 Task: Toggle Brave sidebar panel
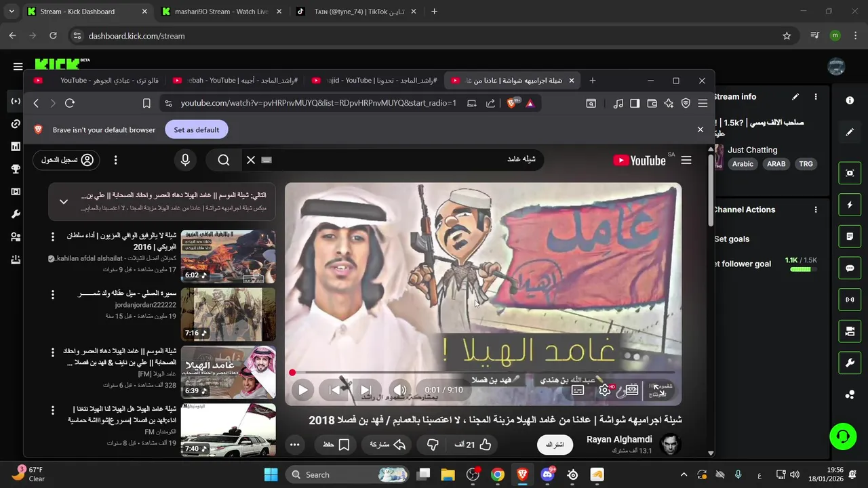point(635,103)
